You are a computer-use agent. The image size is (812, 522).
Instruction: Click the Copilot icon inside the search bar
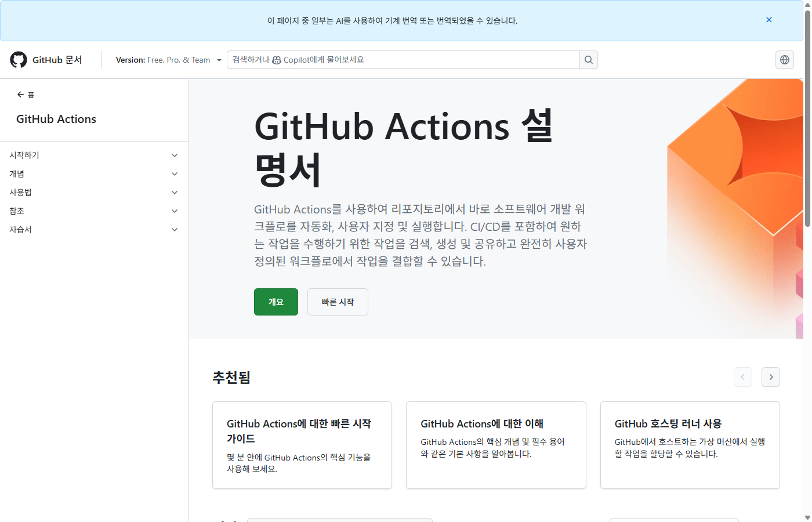point(277,60)
